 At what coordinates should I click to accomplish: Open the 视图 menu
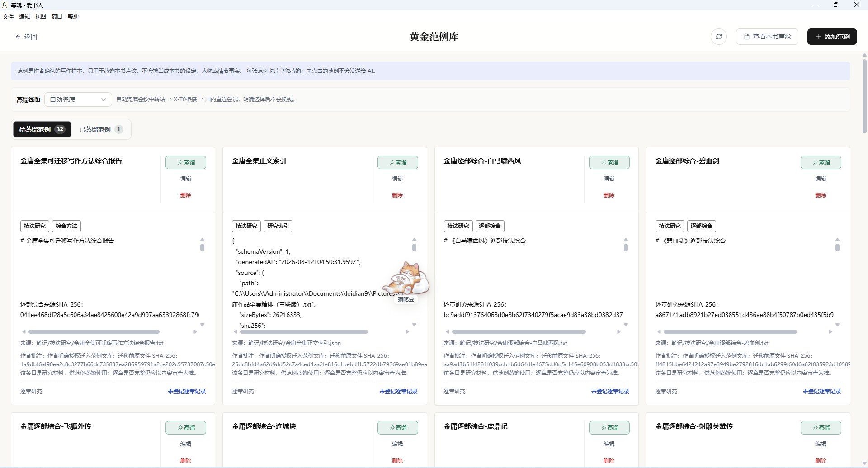pos(41,17)
